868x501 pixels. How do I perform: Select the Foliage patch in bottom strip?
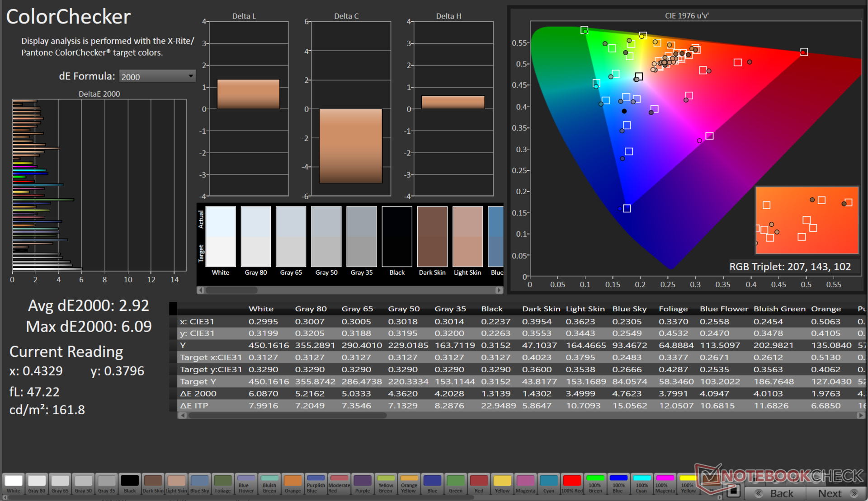222,484
